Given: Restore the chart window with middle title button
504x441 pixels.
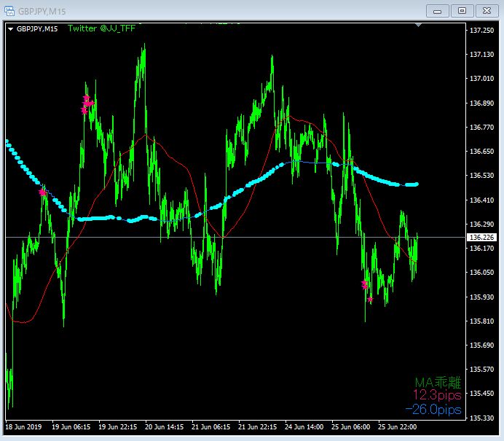Looking at the screenshot, I should 462,11.
